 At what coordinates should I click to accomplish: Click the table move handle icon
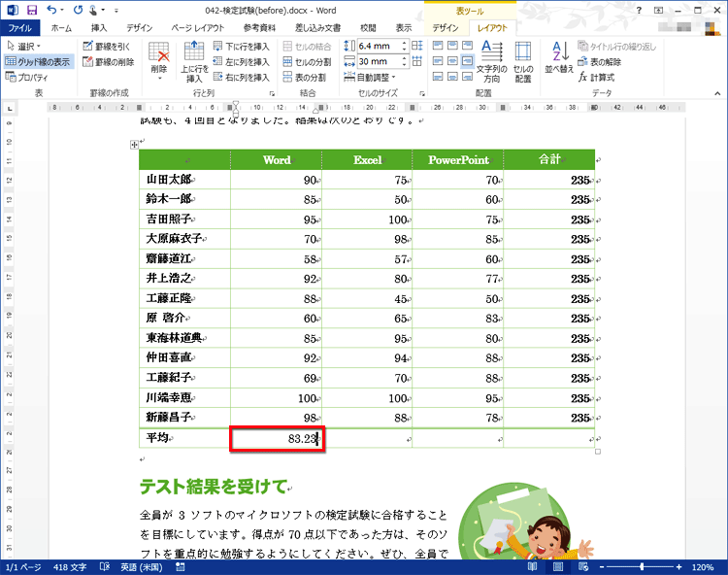click(134, 145)
